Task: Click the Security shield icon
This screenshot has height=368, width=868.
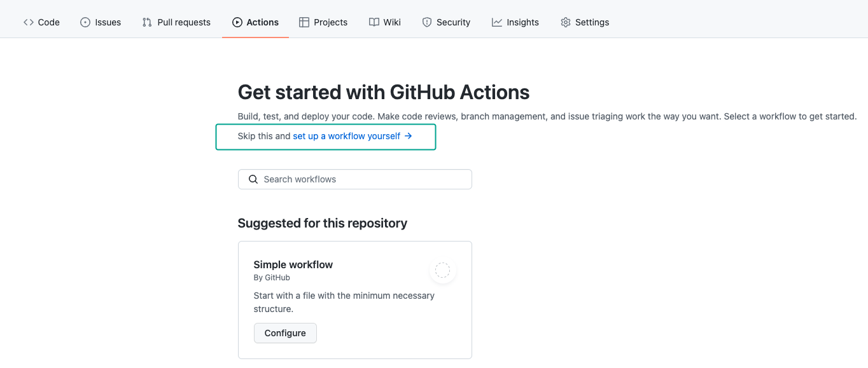Action: click(427, 22)
